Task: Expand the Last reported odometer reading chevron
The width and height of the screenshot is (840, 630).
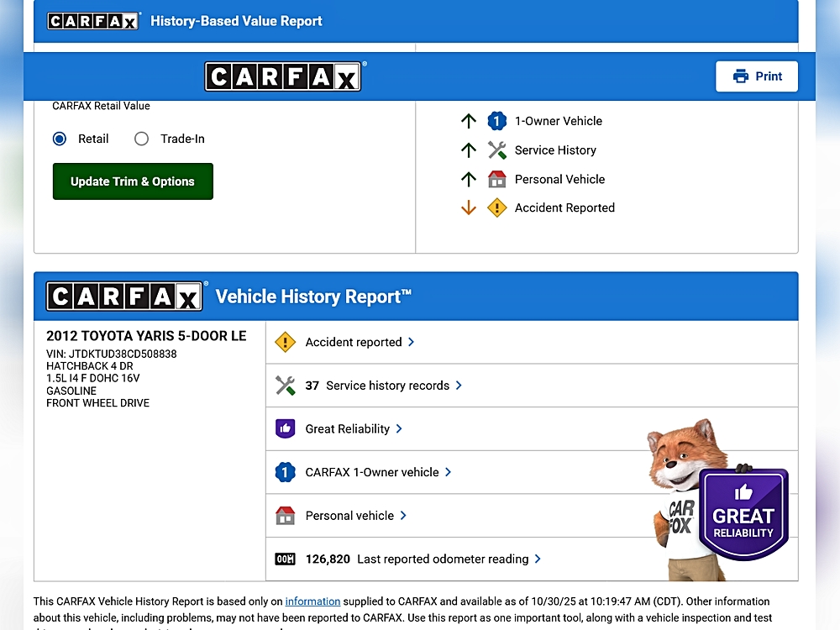Action: (x=538, y=559)
